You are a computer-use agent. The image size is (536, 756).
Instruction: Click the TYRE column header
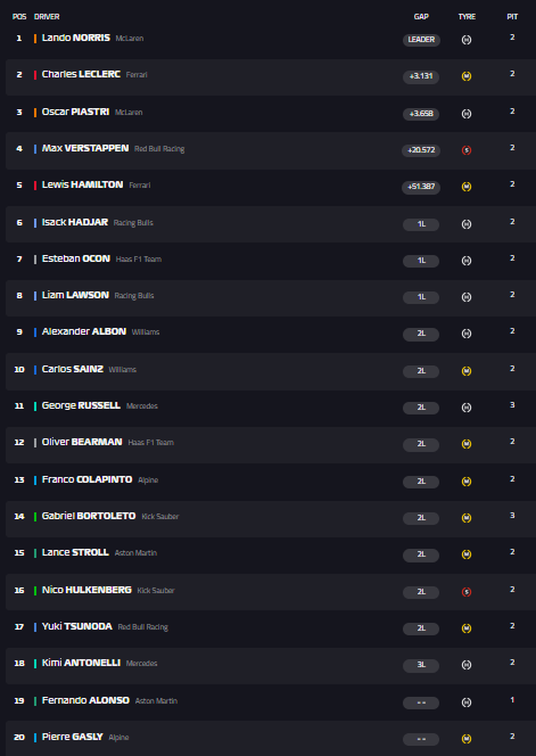[x=467, y=16]
